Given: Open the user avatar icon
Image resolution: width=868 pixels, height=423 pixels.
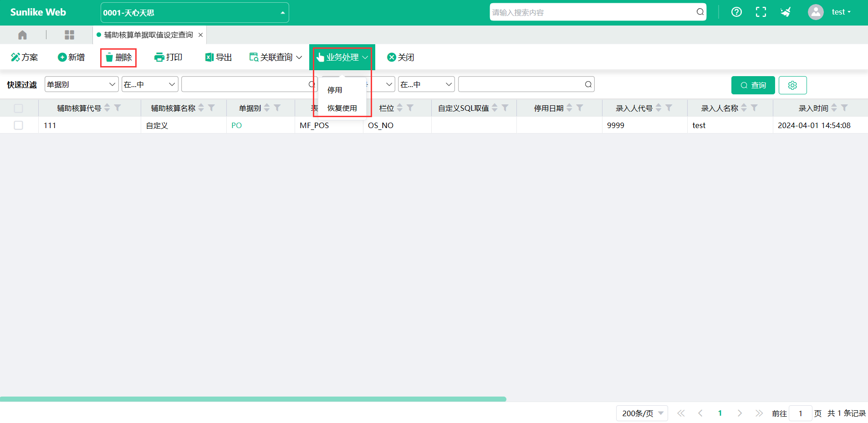Looking at the screenshot, I should pos(816,12).
